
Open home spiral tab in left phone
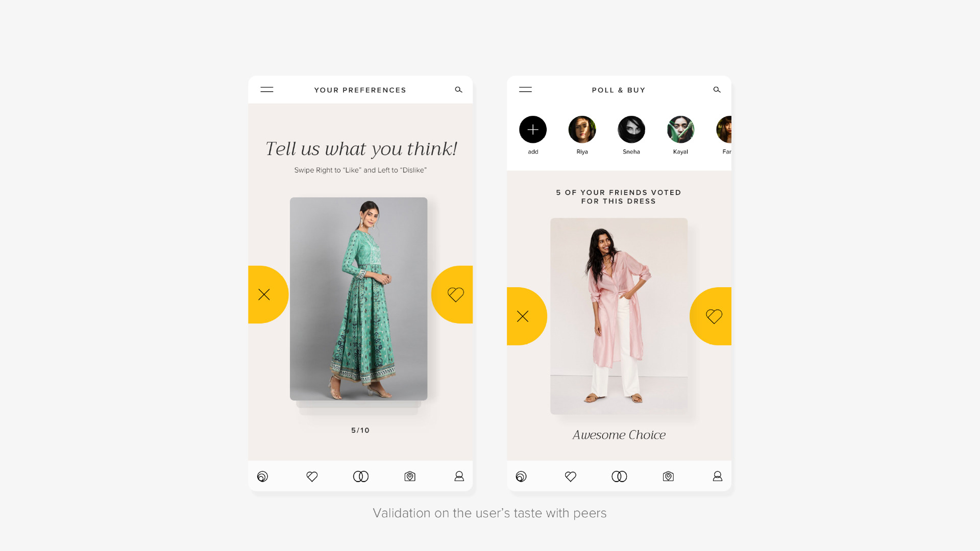[262, 477]
